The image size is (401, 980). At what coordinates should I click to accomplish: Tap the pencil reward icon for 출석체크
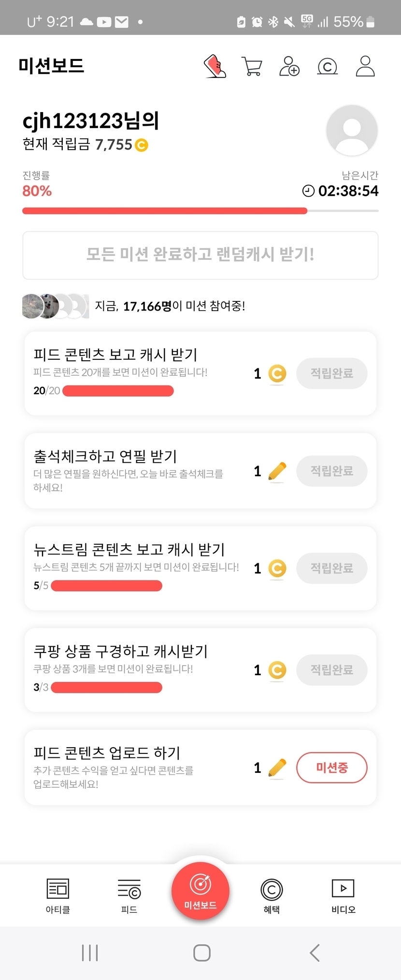coord(277,471)
